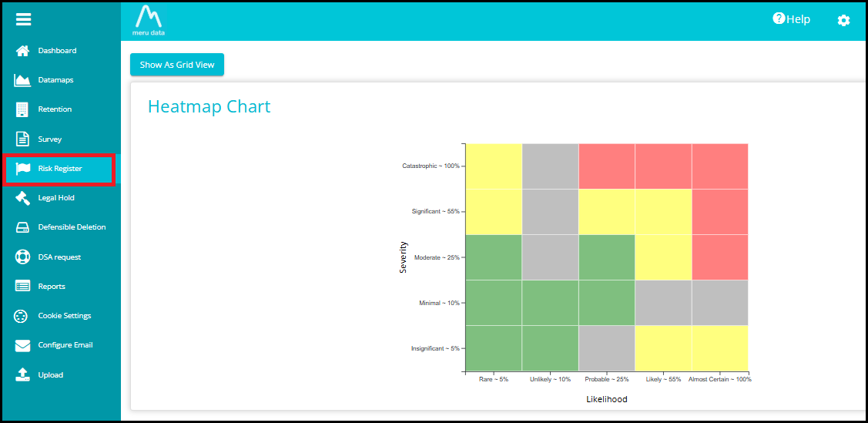Image resolution: width=868 pixels, height=423 pixels.
Task: Open the Upload sidebar item
Action: 50,375
